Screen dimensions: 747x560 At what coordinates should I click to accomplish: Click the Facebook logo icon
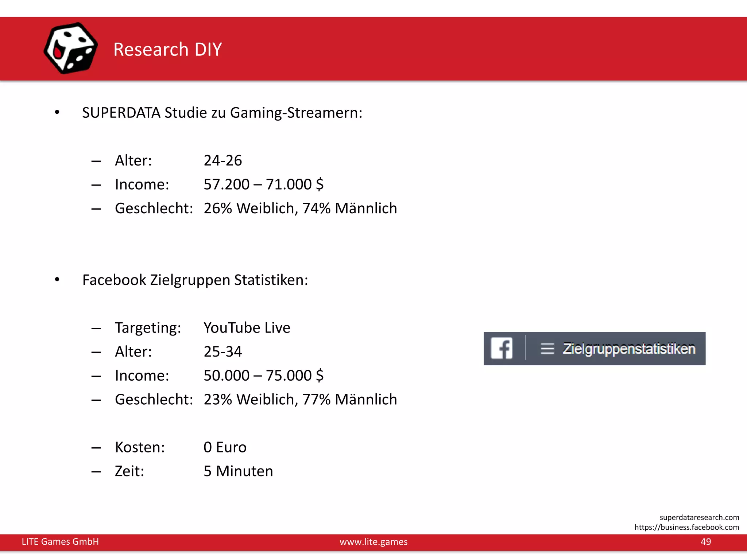[x=502, y=348]
